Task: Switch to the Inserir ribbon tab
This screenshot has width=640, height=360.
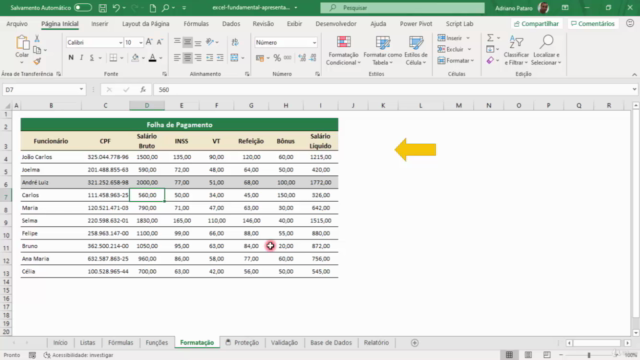Action: 100,24
